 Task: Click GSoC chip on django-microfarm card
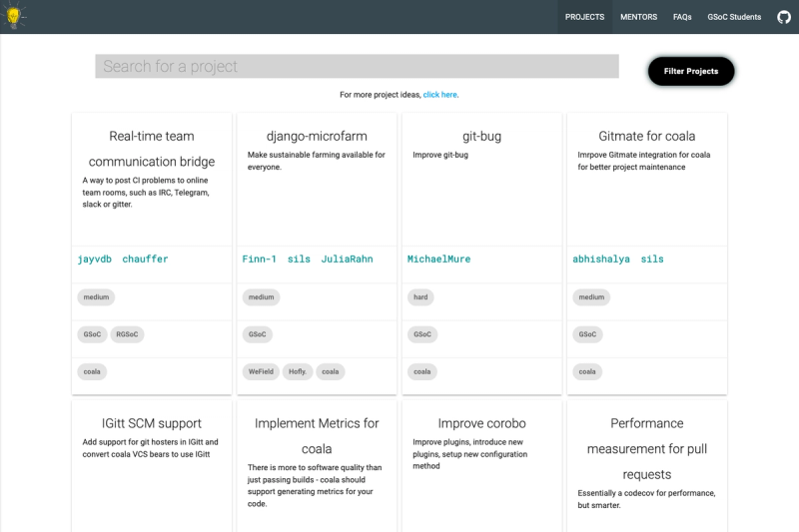pos(258,334)
